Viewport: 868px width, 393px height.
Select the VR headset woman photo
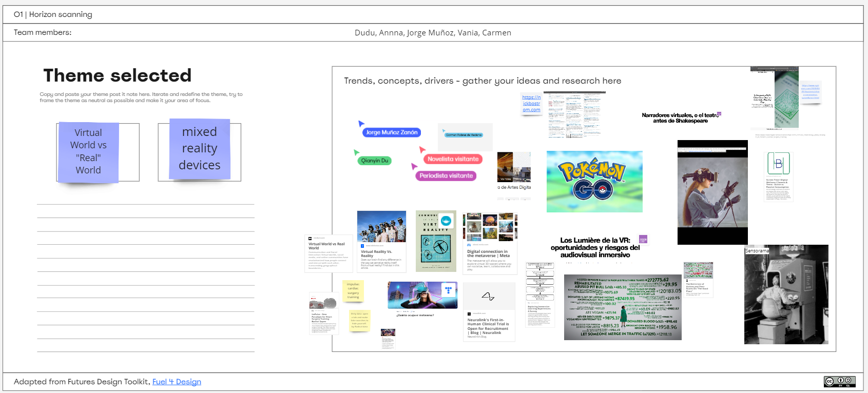712,192
